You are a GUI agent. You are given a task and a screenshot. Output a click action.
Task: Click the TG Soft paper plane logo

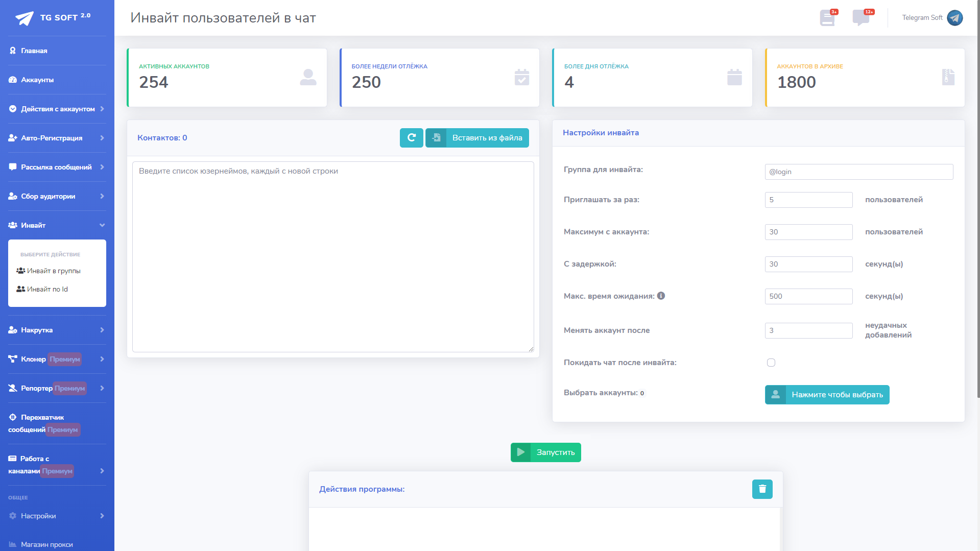point(25,18)
